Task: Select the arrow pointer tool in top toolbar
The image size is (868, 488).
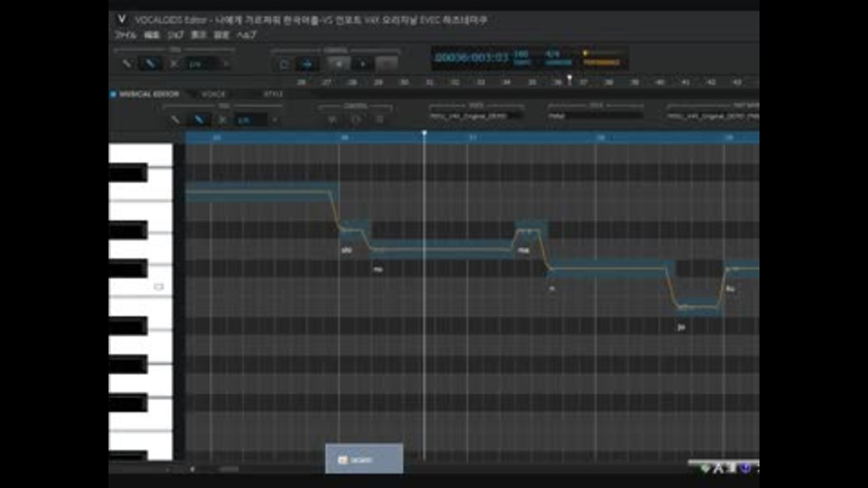Action: pos(127,63)
